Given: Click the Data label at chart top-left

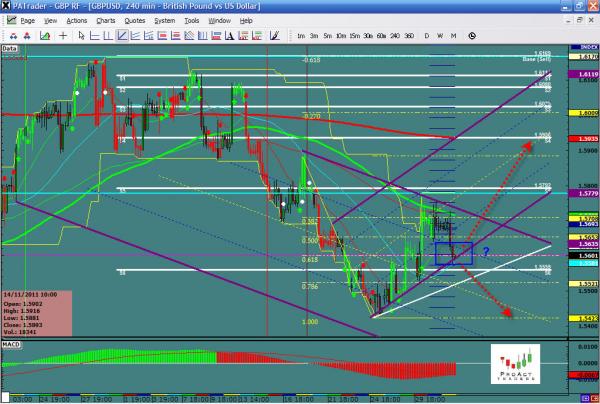Looking at the screenshot, I should (10, 47).
